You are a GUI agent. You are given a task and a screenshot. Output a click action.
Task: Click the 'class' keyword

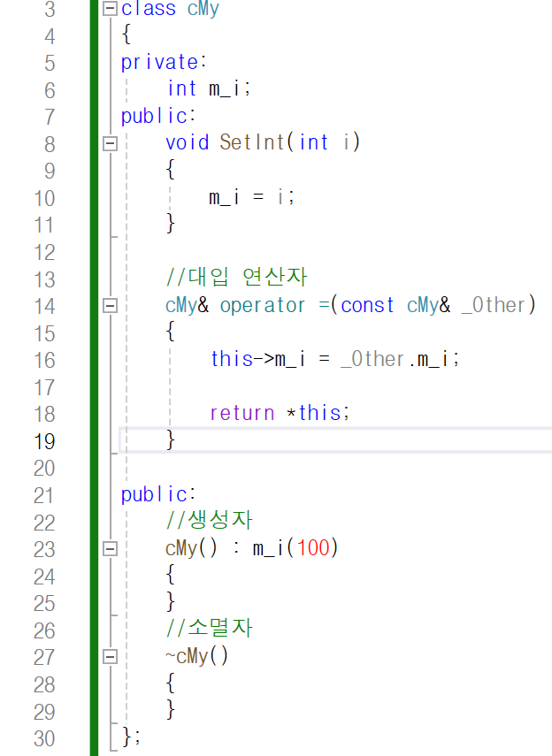pyautogui.click(x=149, y=9)
